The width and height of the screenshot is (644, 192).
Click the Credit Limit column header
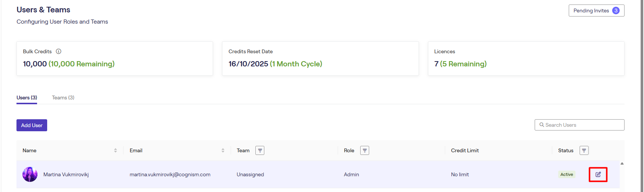465,150
